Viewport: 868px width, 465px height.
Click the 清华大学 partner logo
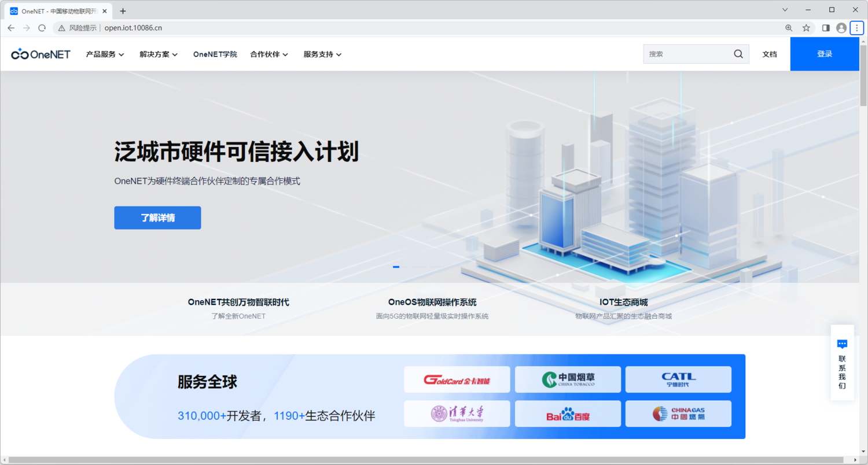click(x=457, y=414)
